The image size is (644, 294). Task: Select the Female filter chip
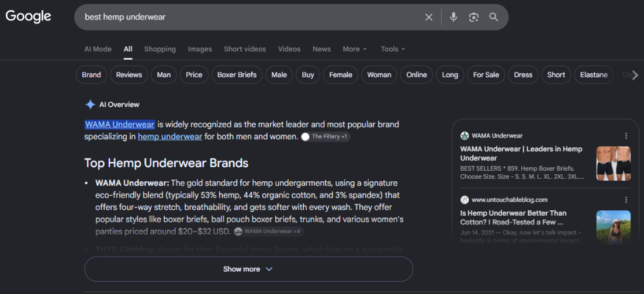click(341, 75)
